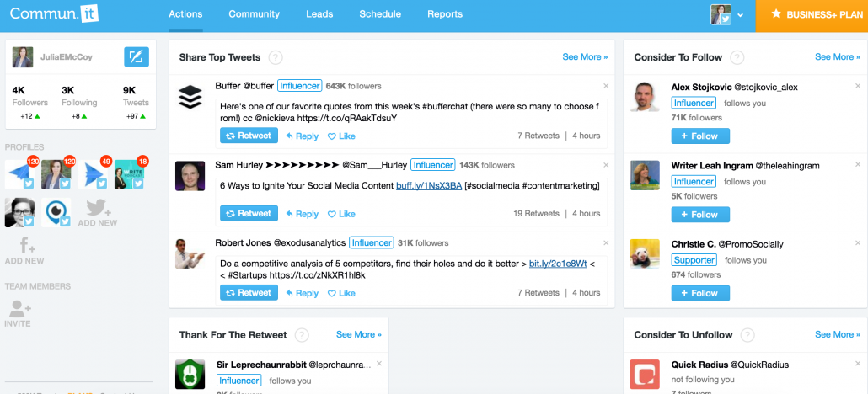The width and height of the screenshot is (868, 394).
Task: Click the compose tweet icon beside JuliaEMcCoy
Action: (x=137, y=57)
